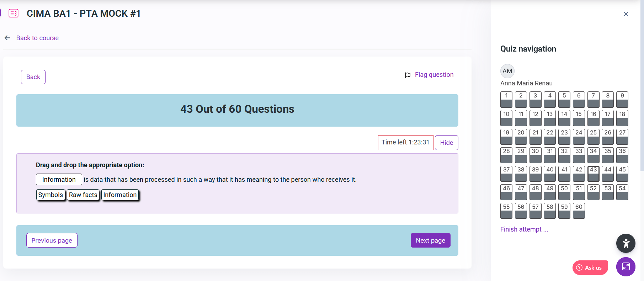The height and width of the screenshot is (281, 644).
Task: Click the filled Information drop zone blank
Action: pos(59,180)
